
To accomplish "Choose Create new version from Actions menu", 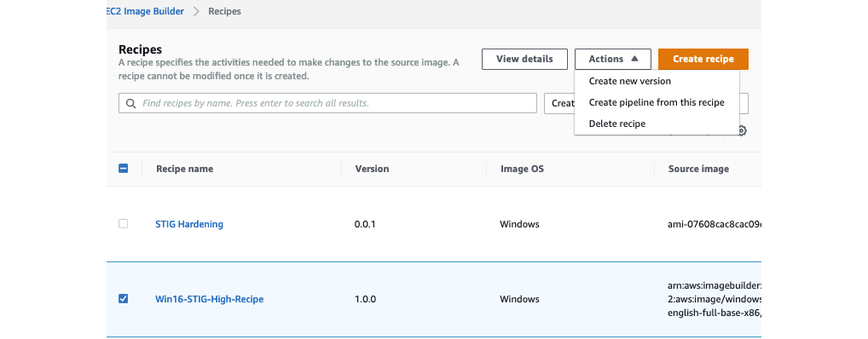I will coord(629,81).
